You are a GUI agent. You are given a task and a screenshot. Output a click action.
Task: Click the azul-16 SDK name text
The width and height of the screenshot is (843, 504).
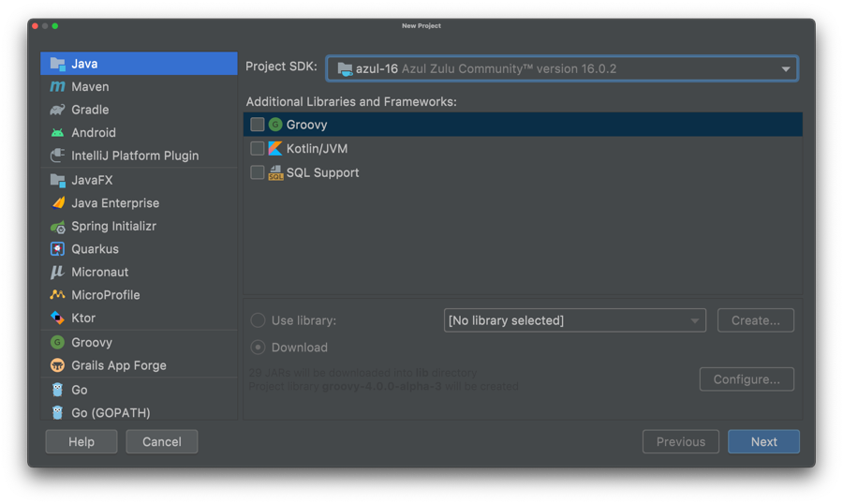click(377, 68)
